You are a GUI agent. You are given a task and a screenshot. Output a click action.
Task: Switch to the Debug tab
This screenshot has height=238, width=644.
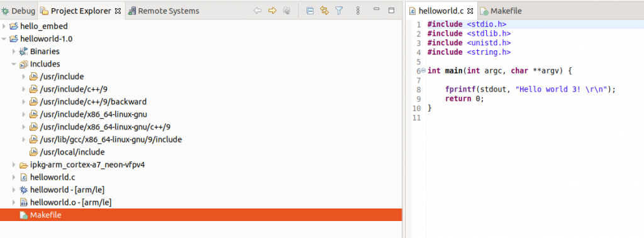tap(19, 11)
